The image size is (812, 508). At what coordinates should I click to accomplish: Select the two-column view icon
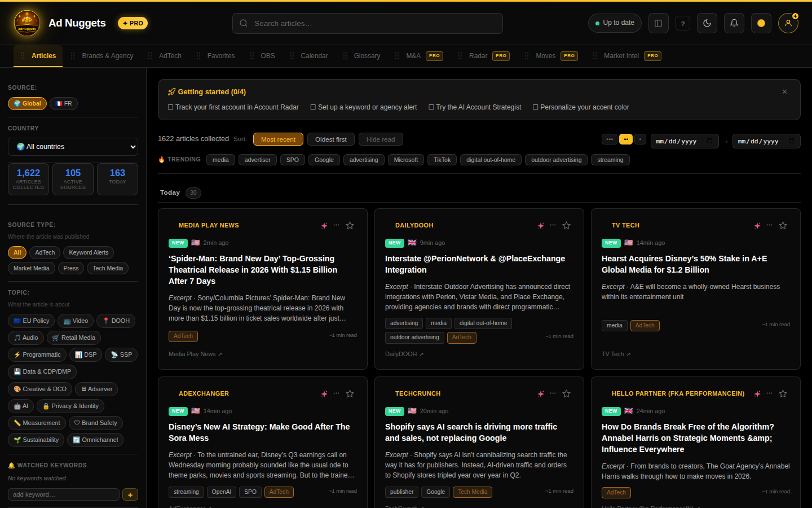pos(625,139)
